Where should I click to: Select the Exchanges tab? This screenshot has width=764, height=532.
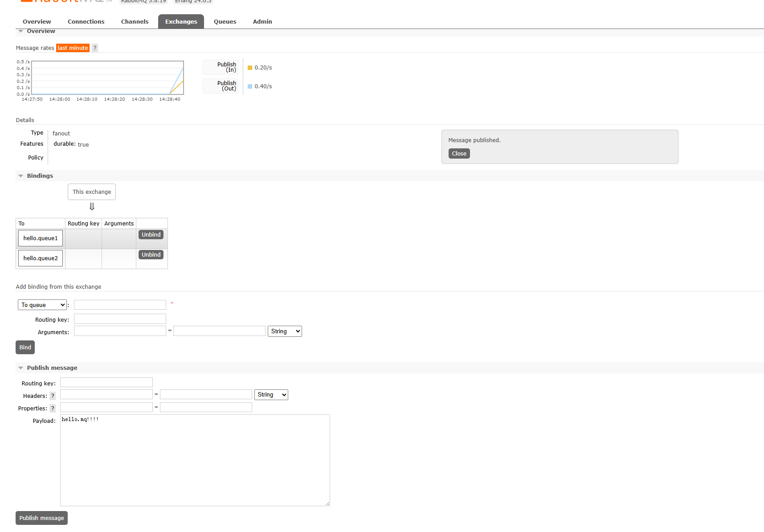(181, 21)
